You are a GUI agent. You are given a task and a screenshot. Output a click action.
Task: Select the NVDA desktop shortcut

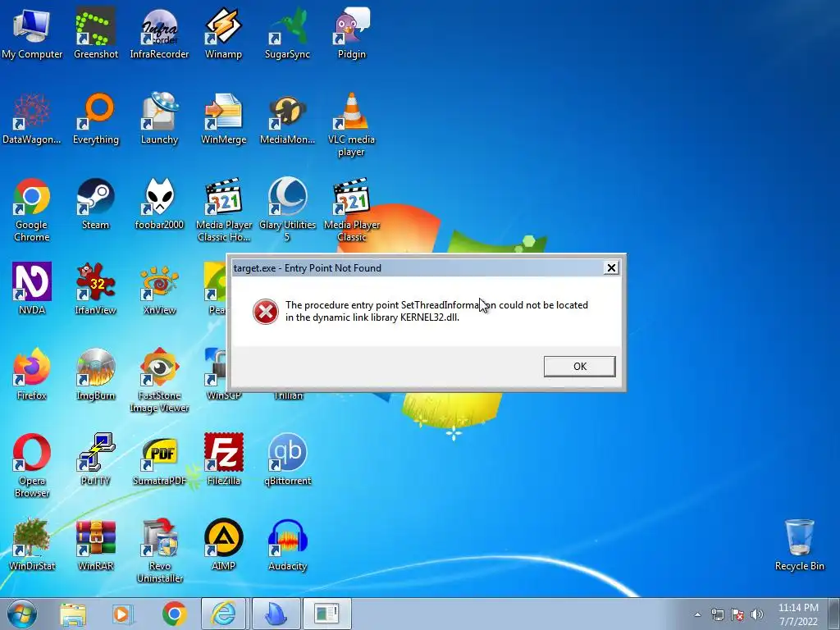click(32, 288)
